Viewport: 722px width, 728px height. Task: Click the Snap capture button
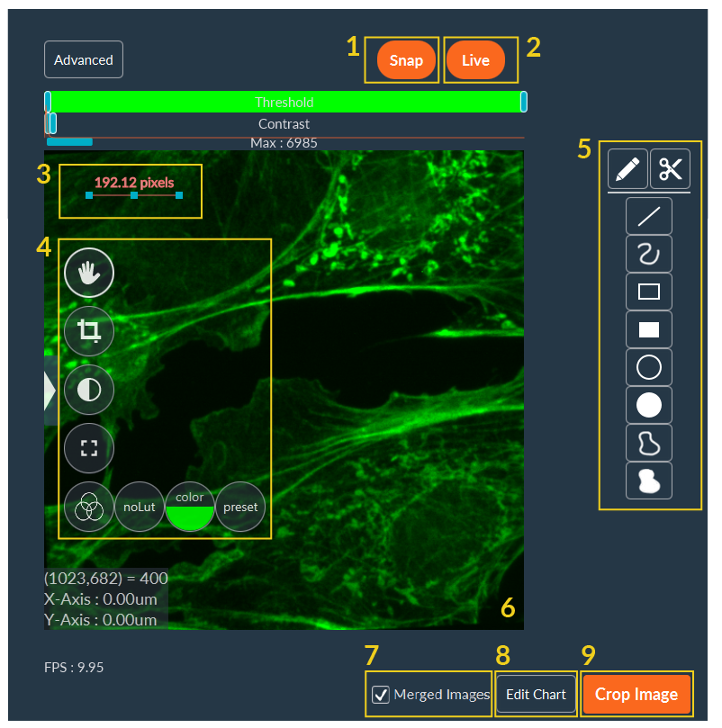[406, 59]
